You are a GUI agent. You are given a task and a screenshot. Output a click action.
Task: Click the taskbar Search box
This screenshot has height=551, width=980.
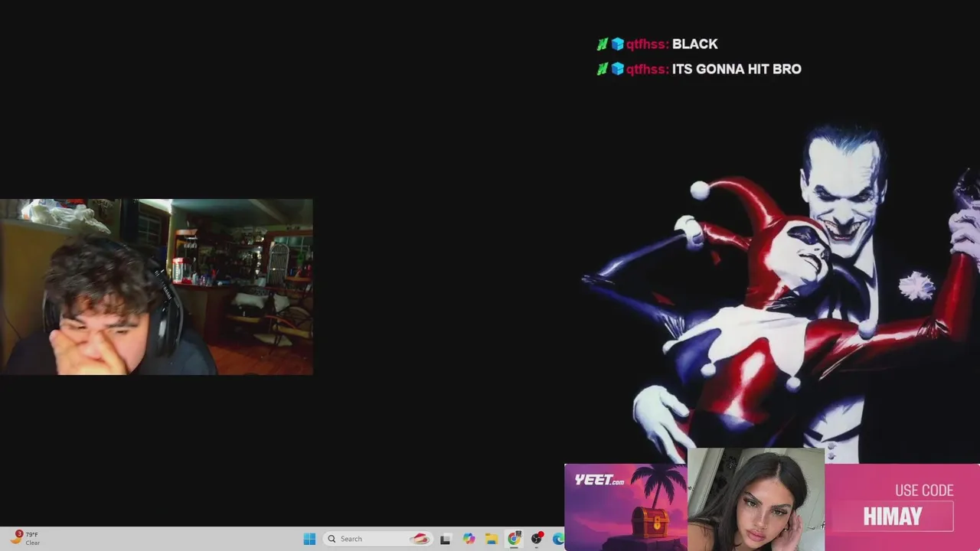coord(378,539)
